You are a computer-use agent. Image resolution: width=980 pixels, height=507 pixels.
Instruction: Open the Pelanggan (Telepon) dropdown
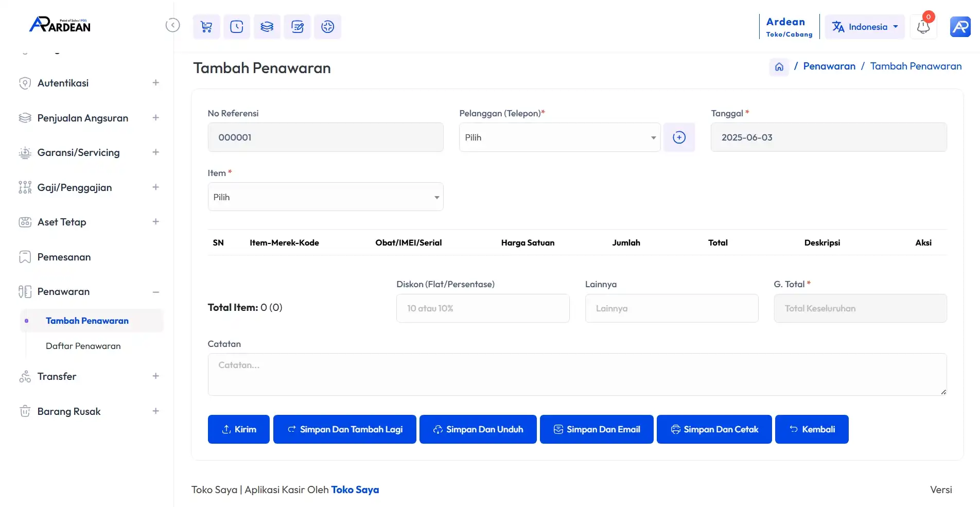pos(559,137)
